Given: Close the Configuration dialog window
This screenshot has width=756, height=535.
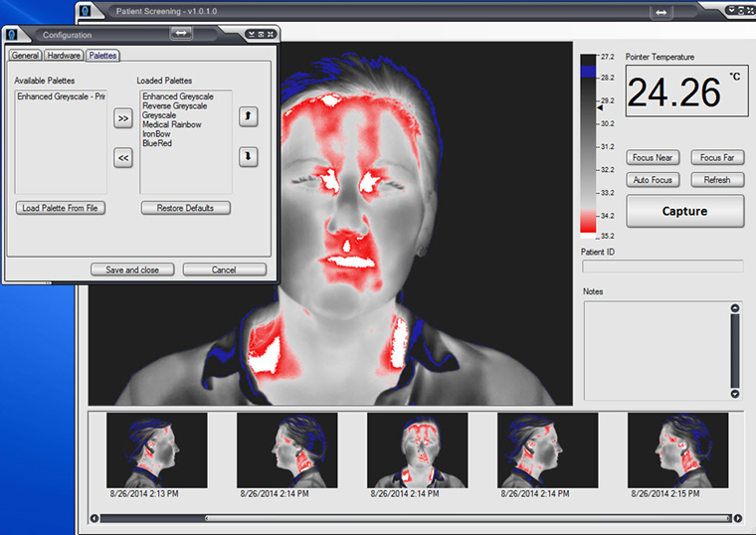Looking at the screenshot, I should 271,34.
